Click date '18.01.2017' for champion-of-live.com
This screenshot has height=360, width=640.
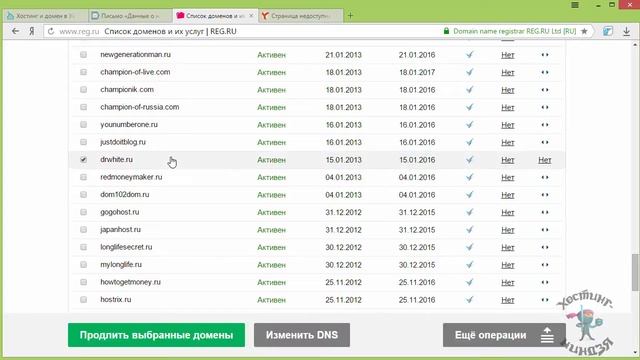[417, 72]
